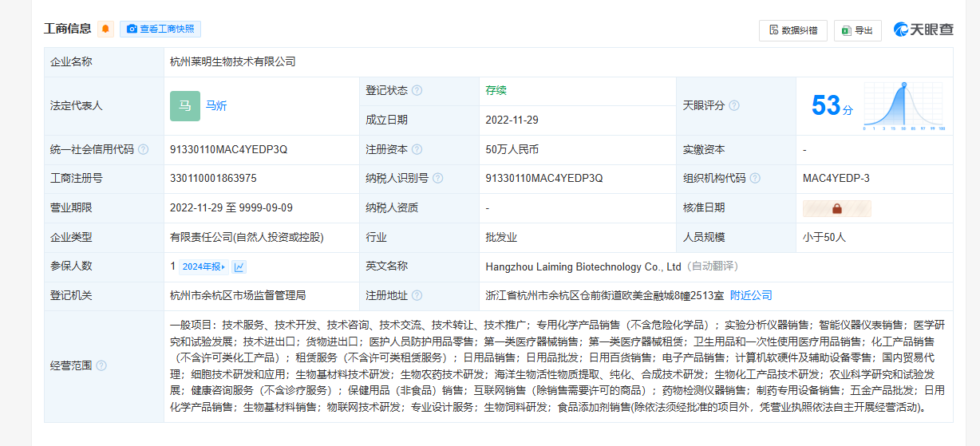The image size is (980, 446).
Task: Select organization code MAC4YEDP-3
Action: 836,179
